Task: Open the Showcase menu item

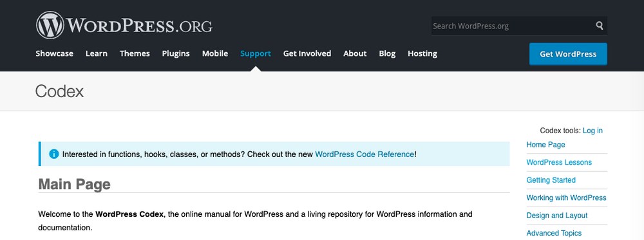Action: coord(54,53)
